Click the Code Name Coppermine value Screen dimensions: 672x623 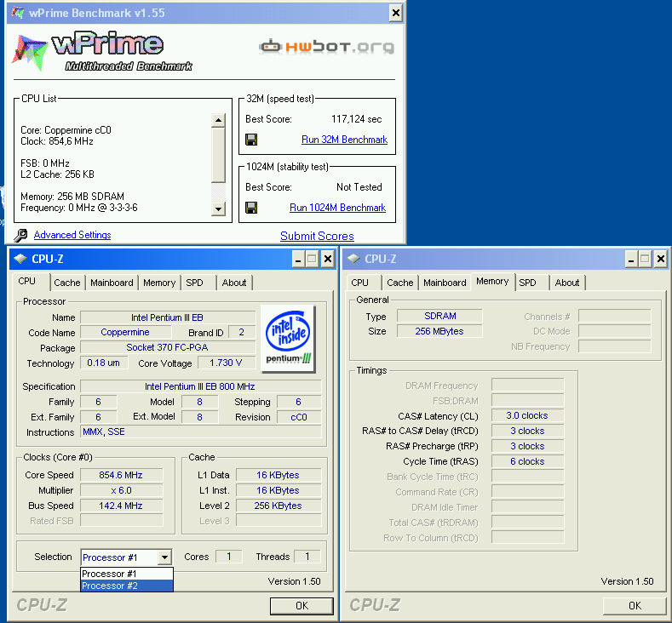pos(125,332)
